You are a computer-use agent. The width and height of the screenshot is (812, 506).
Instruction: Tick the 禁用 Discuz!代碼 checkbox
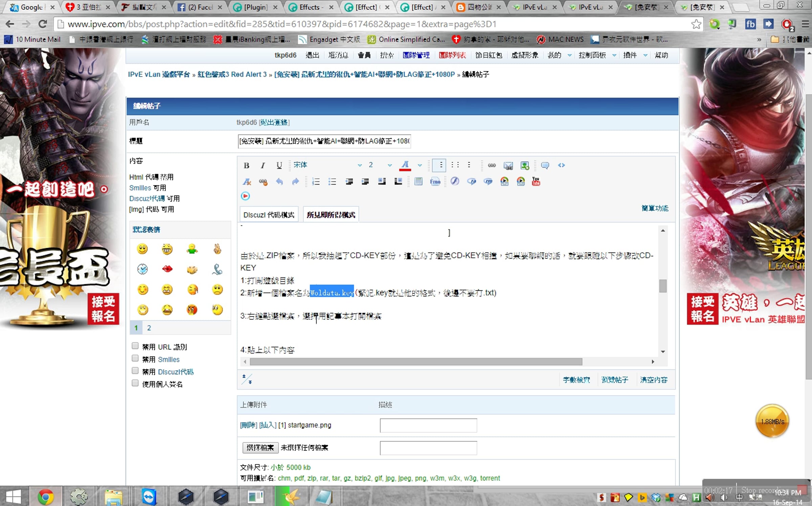pos(135,370)
